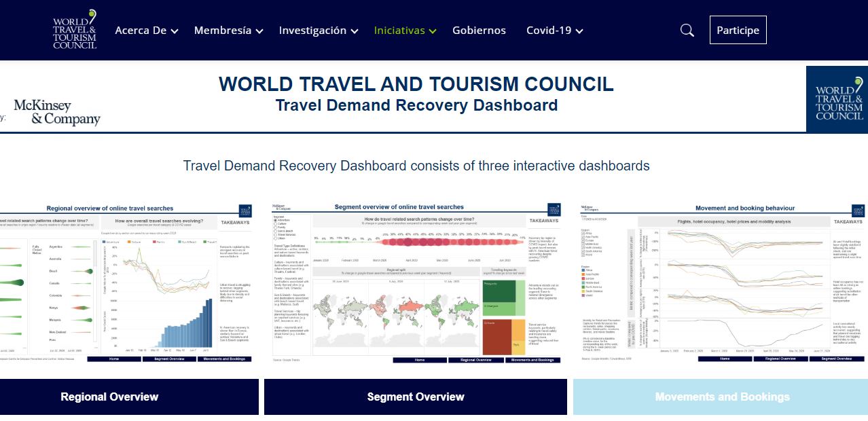
Task: Expand the Covid-19 chevron
Action: (579, 31)
